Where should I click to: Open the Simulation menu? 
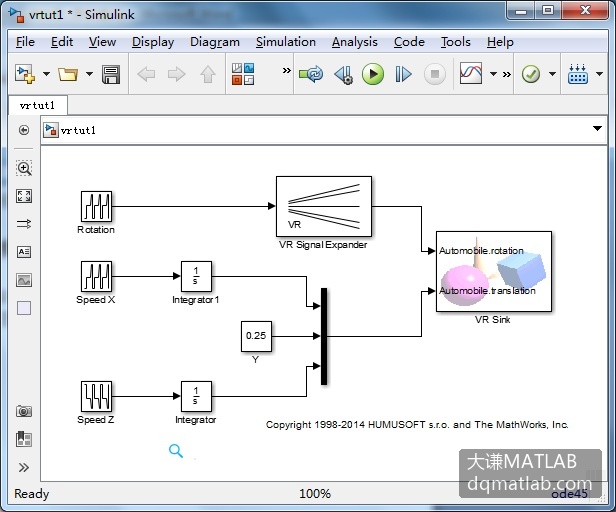tap(286, 42)
